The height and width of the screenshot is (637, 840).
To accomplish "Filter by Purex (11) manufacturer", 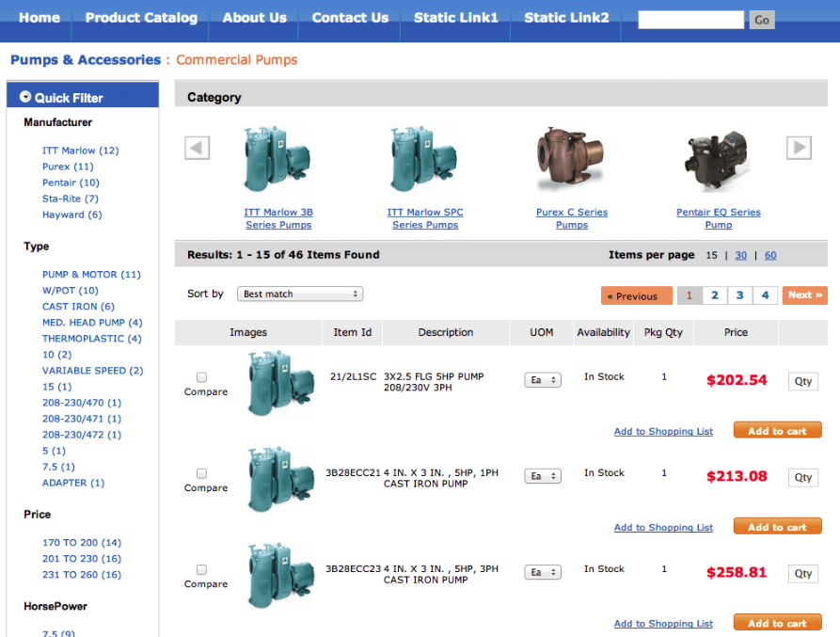I will click(x=68, y=167).
